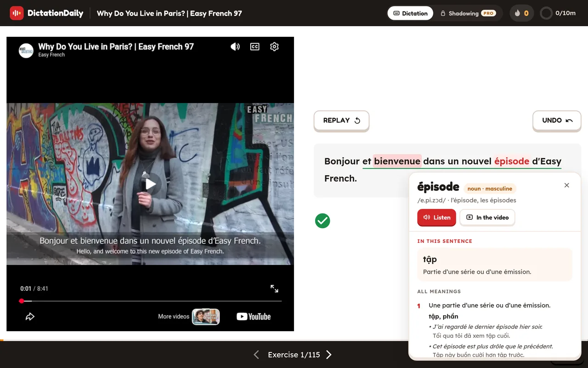Go to the previous exercise arrow
588x368 pixels.
(x=256, y=355)
